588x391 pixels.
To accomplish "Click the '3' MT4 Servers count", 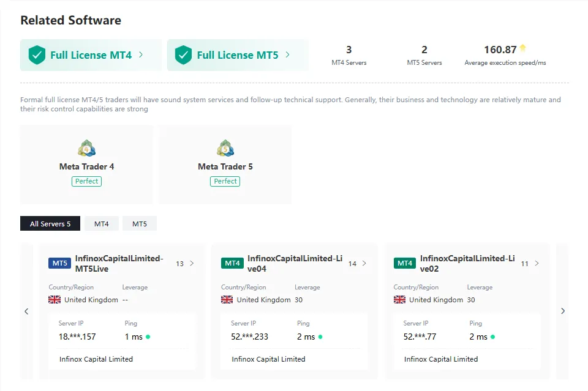I will [349, 50].
